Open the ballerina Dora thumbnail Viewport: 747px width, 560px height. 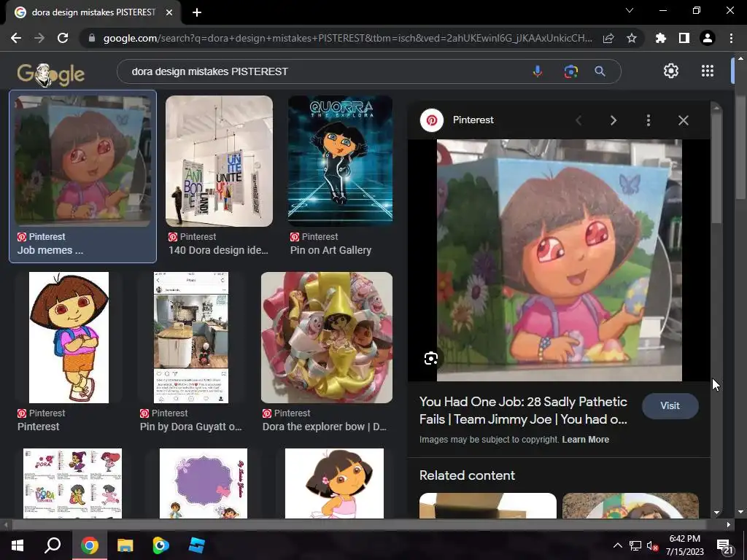pyautogui.click(x=334, y=483)
